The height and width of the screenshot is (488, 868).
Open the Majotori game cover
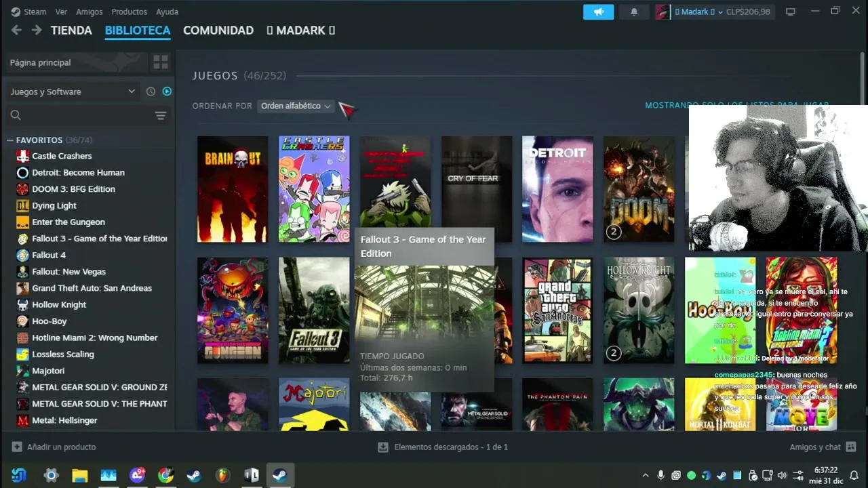tap(314, 405)
